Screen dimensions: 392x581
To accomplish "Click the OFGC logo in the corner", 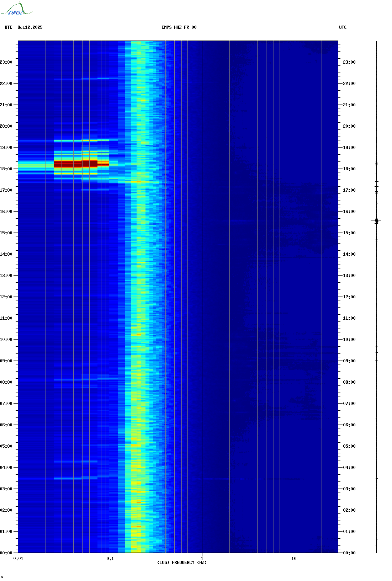I will click(16, 9).
